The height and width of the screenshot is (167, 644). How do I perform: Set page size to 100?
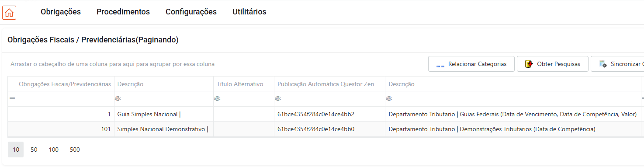[x=54, y=150]
